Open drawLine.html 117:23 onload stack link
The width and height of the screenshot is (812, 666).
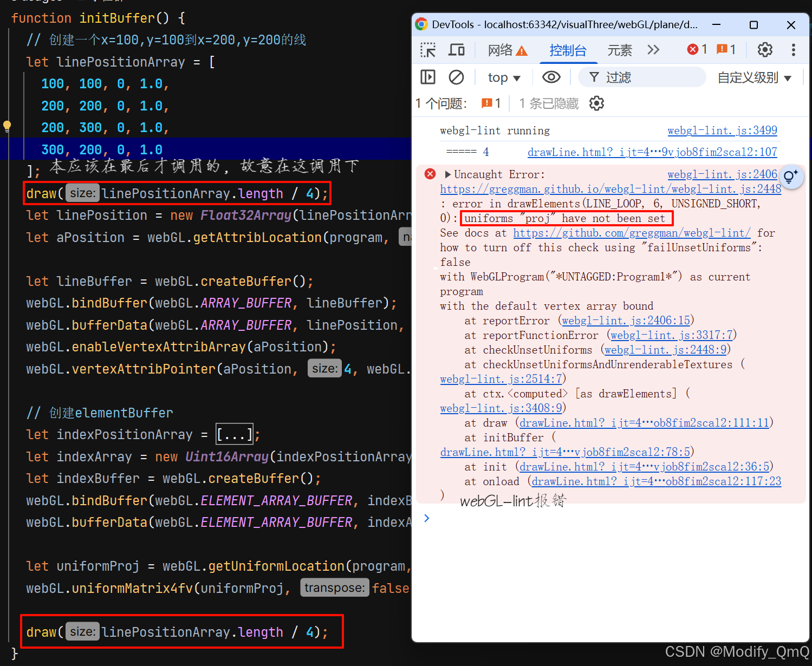657,481
